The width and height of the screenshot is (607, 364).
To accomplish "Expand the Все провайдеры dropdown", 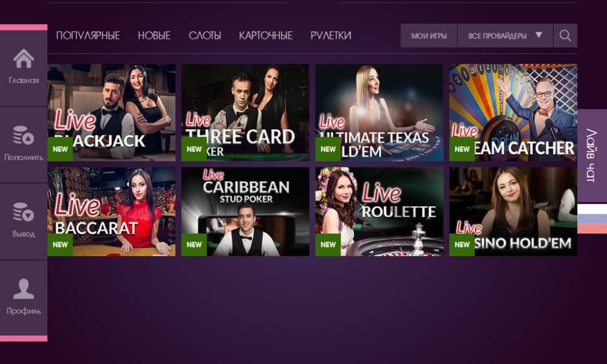I will coord(505,36).
